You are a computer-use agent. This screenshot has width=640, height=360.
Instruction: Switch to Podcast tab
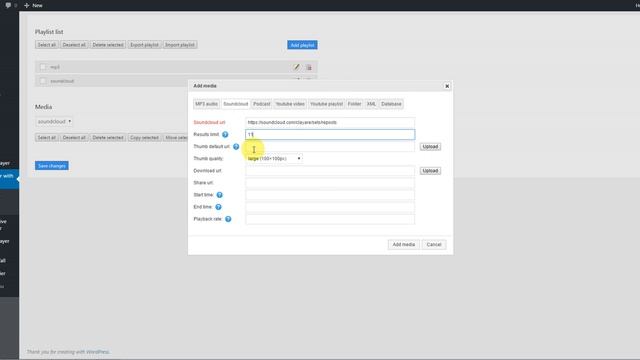[262, 104]
